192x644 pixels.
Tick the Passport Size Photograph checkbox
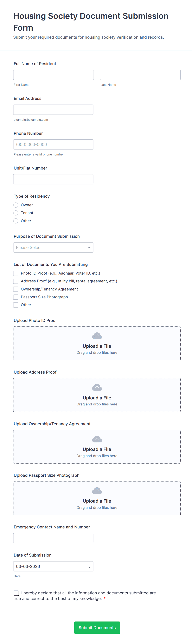(x=16, y=297)
